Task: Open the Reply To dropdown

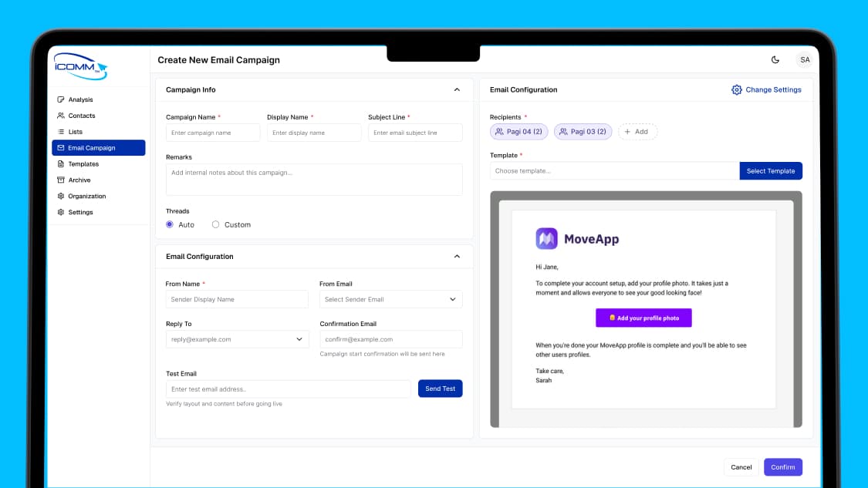Action: (x=237, y=339)
